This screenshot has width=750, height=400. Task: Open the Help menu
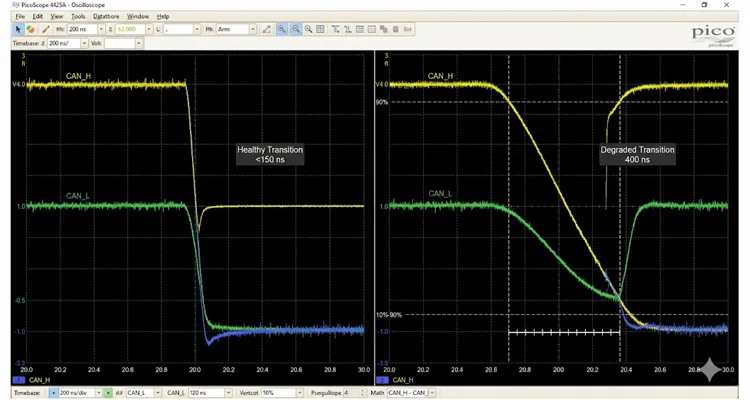pyautogui.click(x=163, y=16)
